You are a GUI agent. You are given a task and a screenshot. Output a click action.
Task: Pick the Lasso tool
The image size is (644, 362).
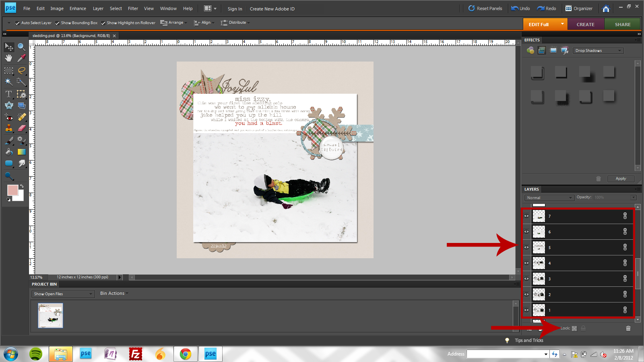pyautogui.click(x=21, y=70)
